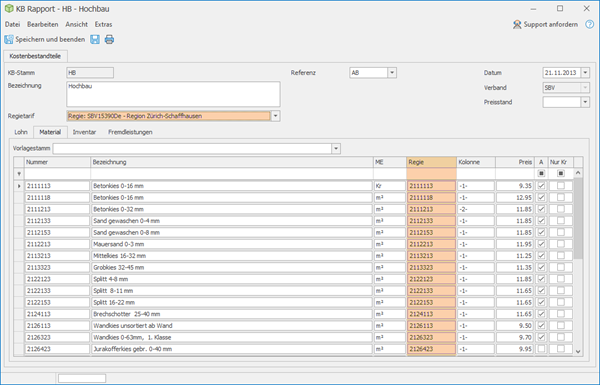Click the table scroll up arrow
The width and height of the screenshot is (600, 385).
point(578,173)
